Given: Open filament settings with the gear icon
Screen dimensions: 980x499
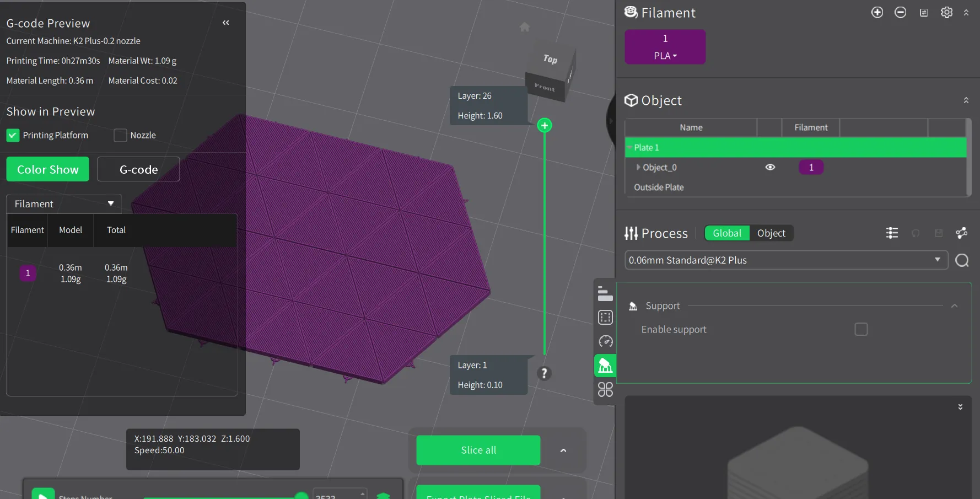Looking at the screenshot, I should pyautogui.click(x=947, y=12).
